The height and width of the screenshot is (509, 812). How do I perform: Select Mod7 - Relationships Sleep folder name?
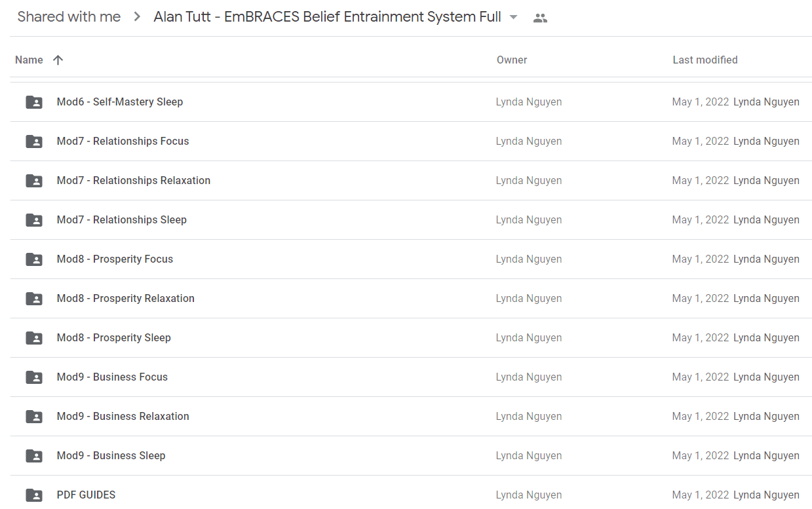[122, 220]
